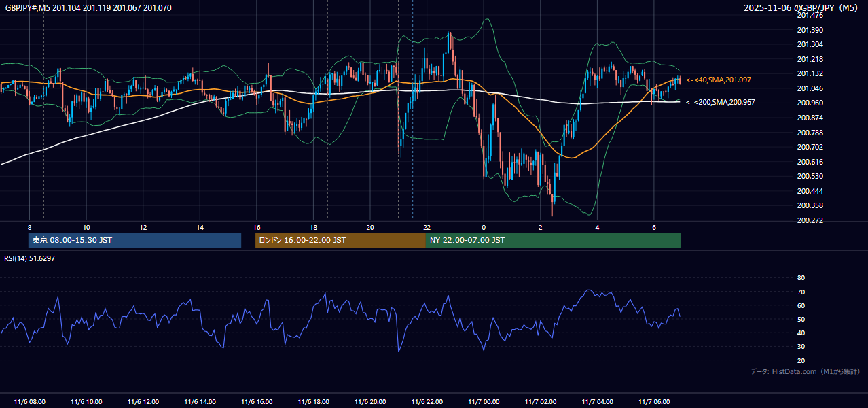The height and width of the screenshot is (408, 868).
Task: Click the hour label 12 under the price chart
Action: pyautogui.click(x=143, y=227)
